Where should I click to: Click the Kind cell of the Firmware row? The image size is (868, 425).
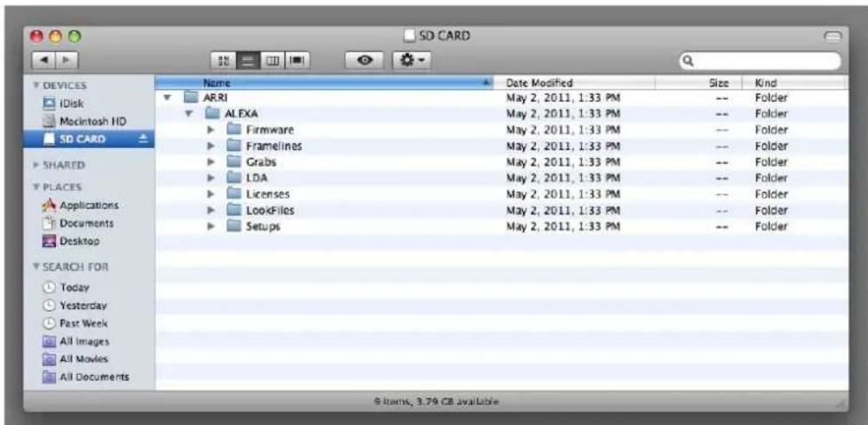point(772,130)
